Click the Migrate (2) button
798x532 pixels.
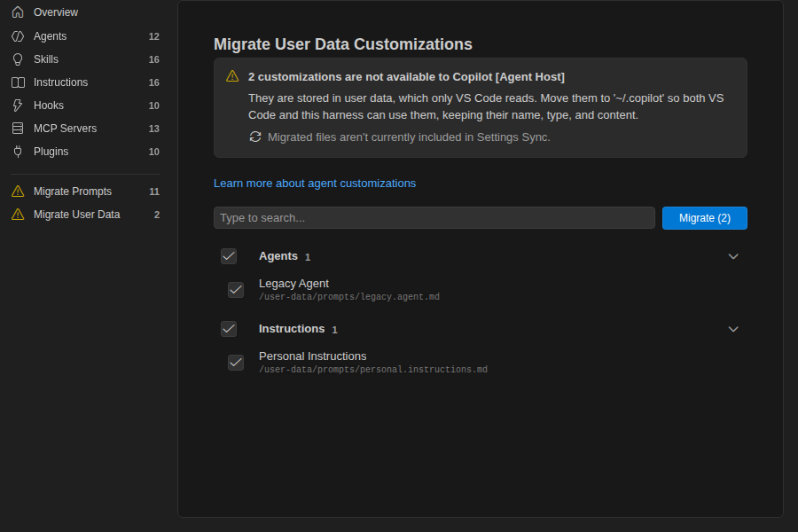coord(704,218)
